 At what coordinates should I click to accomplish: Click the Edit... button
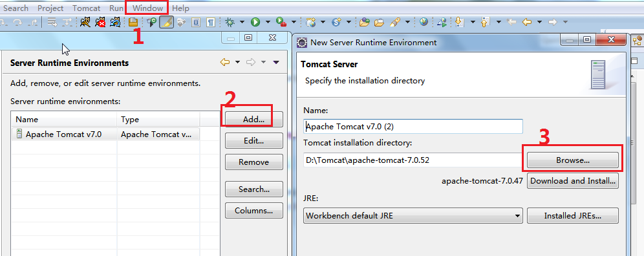(254, 140)
